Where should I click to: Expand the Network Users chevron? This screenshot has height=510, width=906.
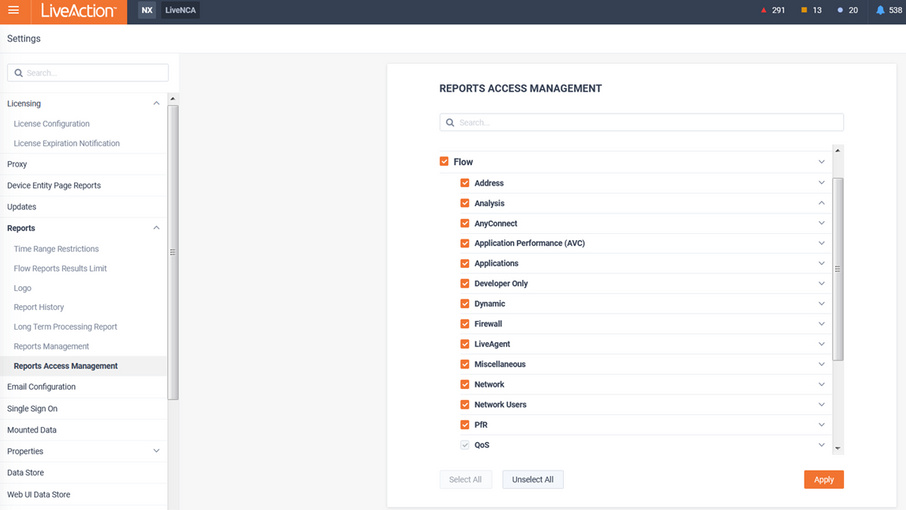tap(821, 404)
